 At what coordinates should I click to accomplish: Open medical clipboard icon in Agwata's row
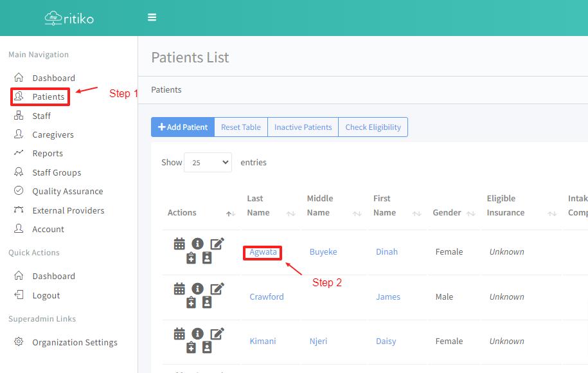pos(191,258)
